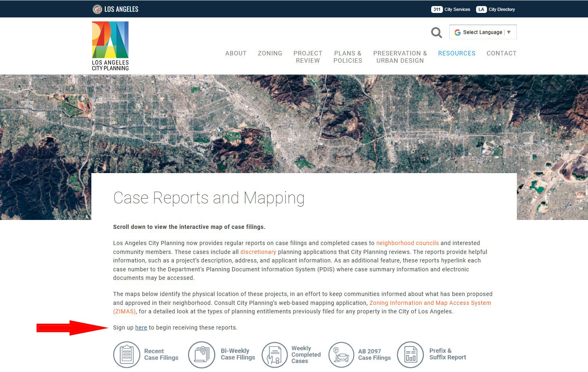Click the 'Scroll down to view the interactive map' text

point(189,227)
